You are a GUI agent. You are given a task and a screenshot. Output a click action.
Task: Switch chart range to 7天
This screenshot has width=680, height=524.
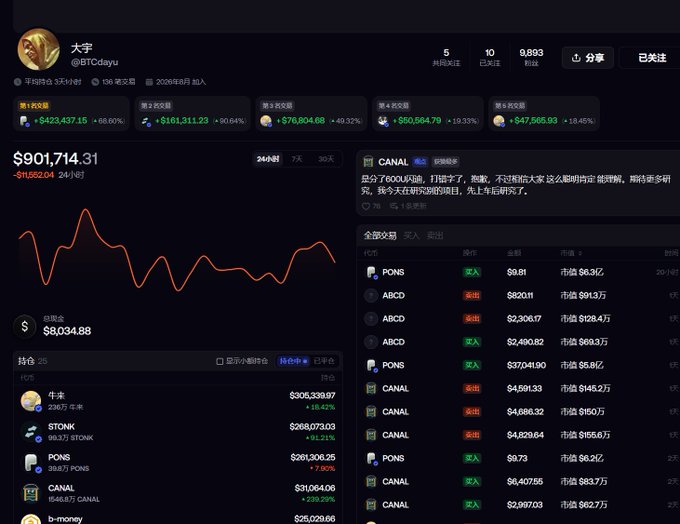coord(297,159)
